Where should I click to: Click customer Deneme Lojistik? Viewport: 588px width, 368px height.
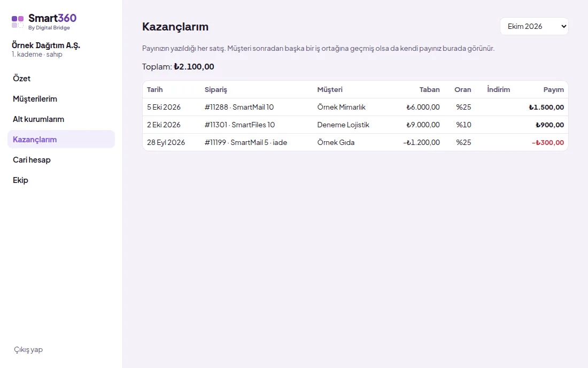click(343, 125)
